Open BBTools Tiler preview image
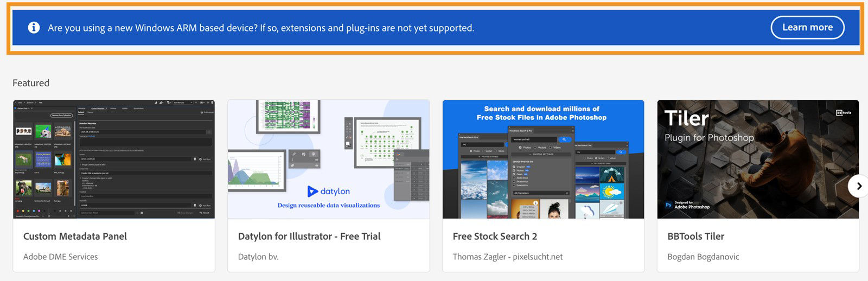Viewport: 868px width, 281px height. click(x=758, y=159)
